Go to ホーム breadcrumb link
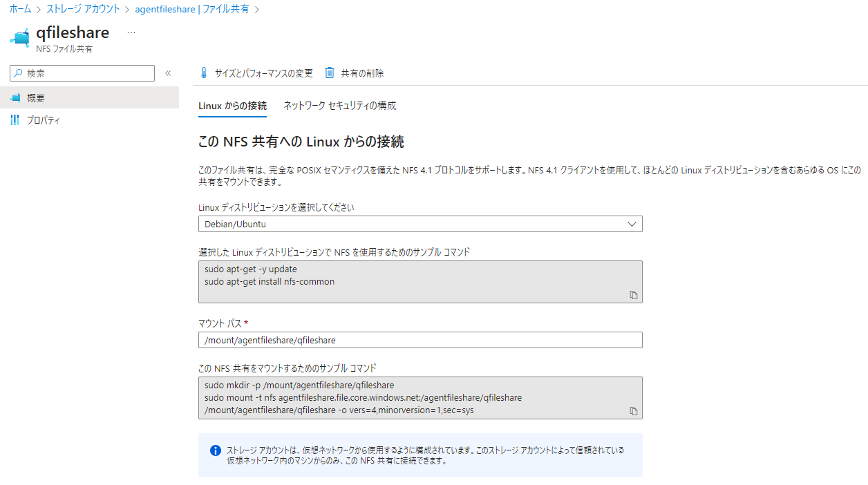This screenshot has height=485, width=868. pos(20,10)
